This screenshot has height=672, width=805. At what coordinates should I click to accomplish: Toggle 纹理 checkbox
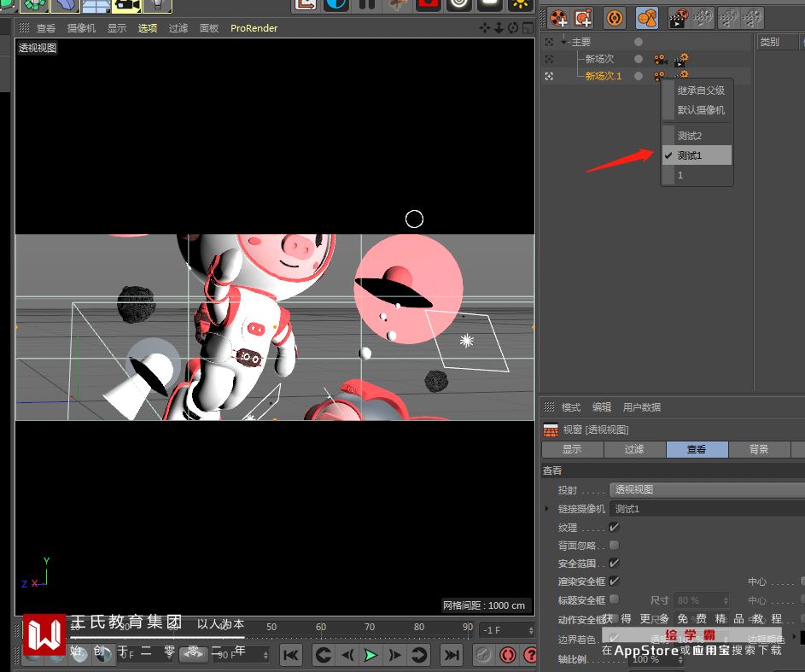click(x=614, y=527)
